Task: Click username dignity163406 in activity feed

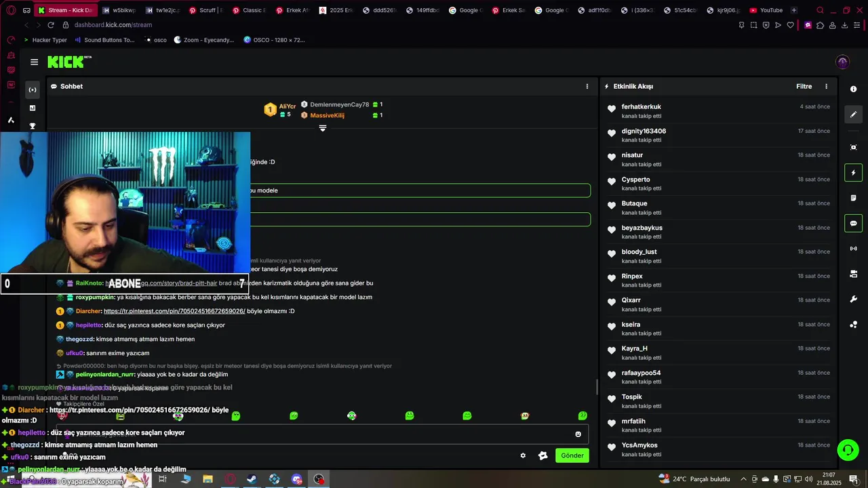Action: pyautogui.click(x=644, y=131)
